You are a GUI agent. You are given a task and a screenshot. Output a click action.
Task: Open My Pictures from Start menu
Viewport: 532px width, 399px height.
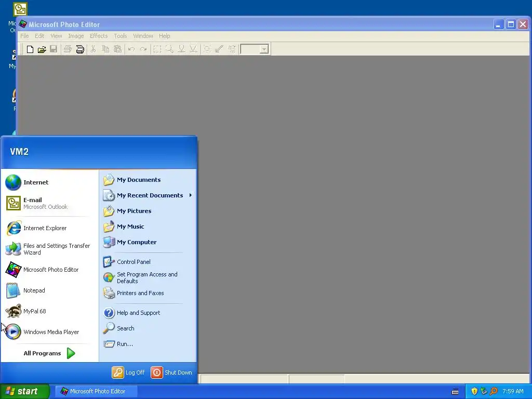coord(148,211)
